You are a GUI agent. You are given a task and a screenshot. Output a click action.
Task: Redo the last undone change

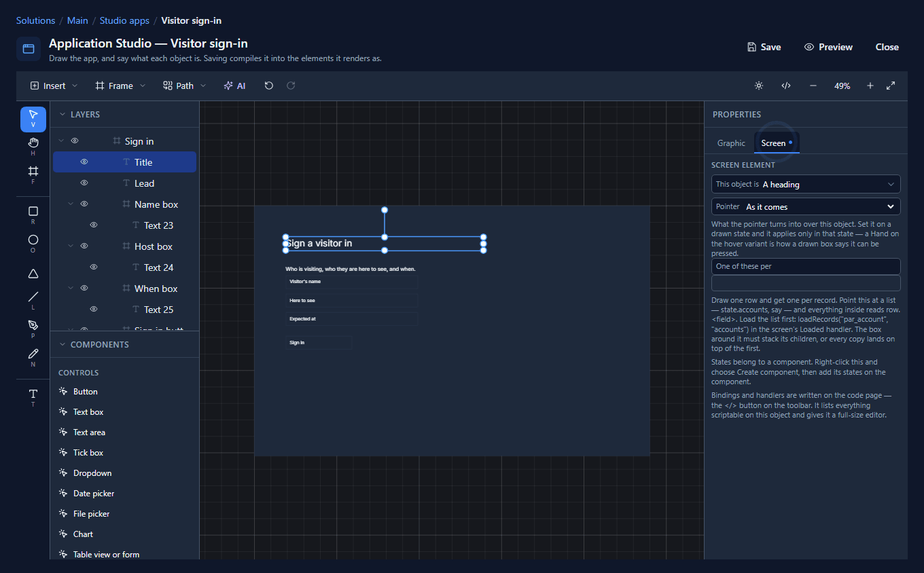tap(291, 86)
